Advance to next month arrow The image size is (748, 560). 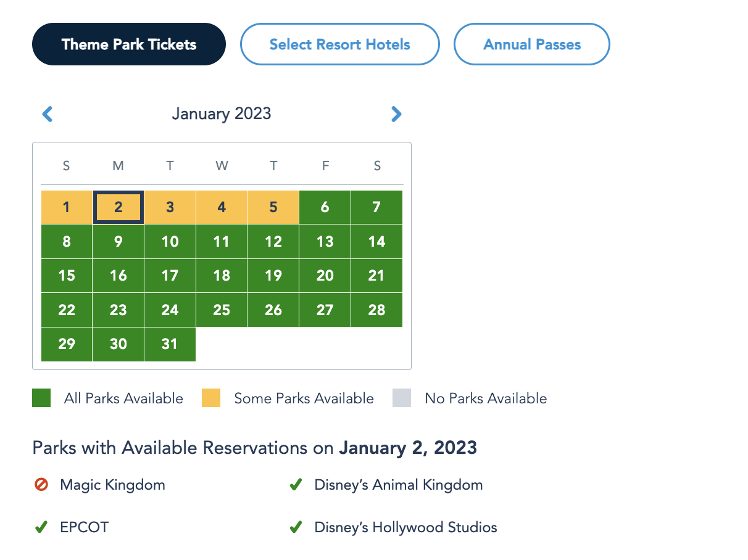(x=396, y=114)
